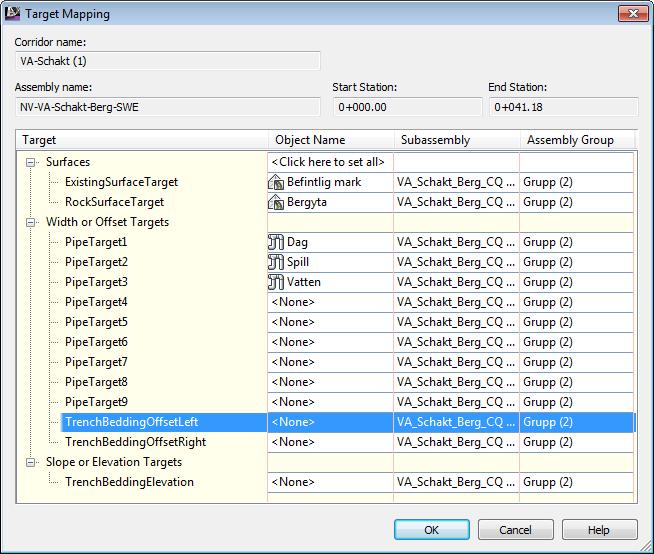Click the pipe network icon beside Spill
Screen dimensions: 654x554
(x=276, y=262)
